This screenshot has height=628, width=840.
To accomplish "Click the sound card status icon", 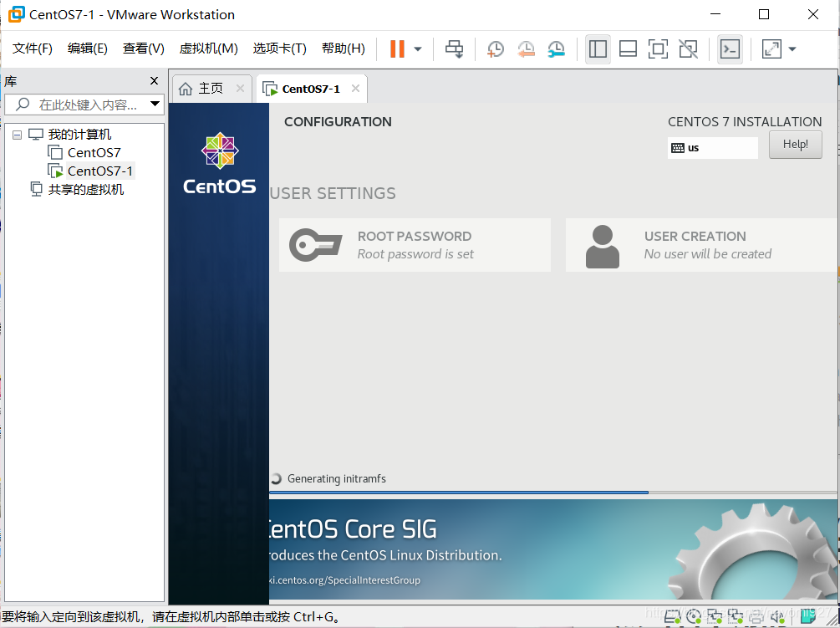I will (777, 617).
